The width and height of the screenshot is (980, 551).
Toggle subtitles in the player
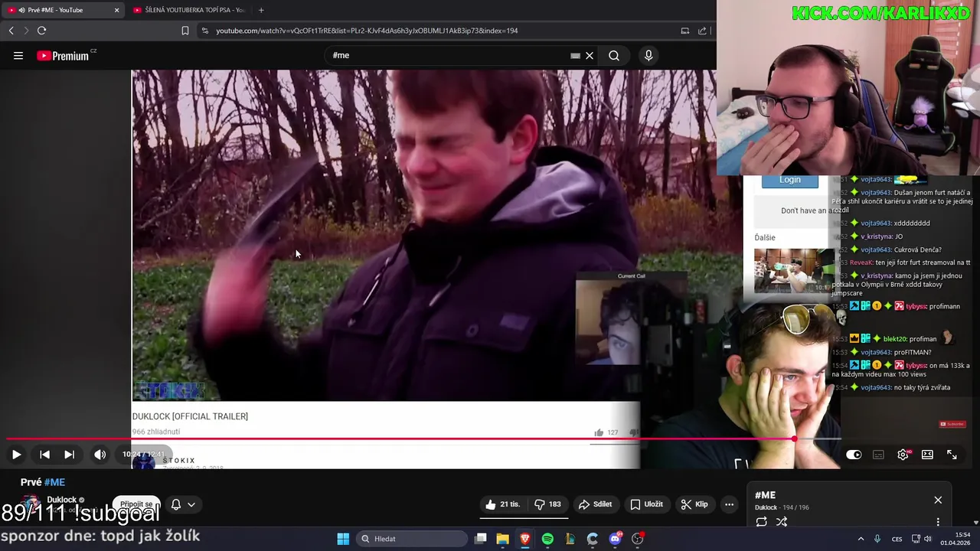point(878,455)
